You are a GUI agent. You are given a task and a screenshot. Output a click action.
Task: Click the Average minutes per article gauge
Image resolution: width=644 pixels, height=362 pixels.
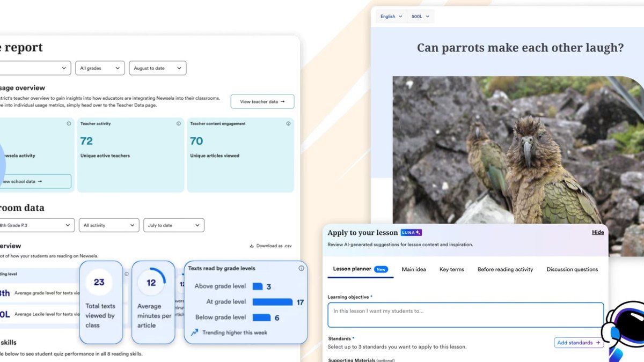point(151,283)
